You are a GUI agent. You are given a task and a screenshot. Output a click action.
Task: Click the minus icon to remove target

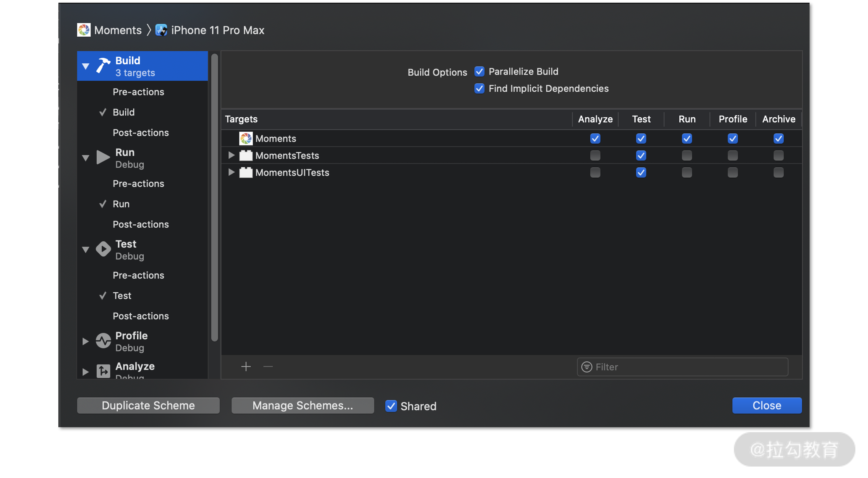pos(268,366)
